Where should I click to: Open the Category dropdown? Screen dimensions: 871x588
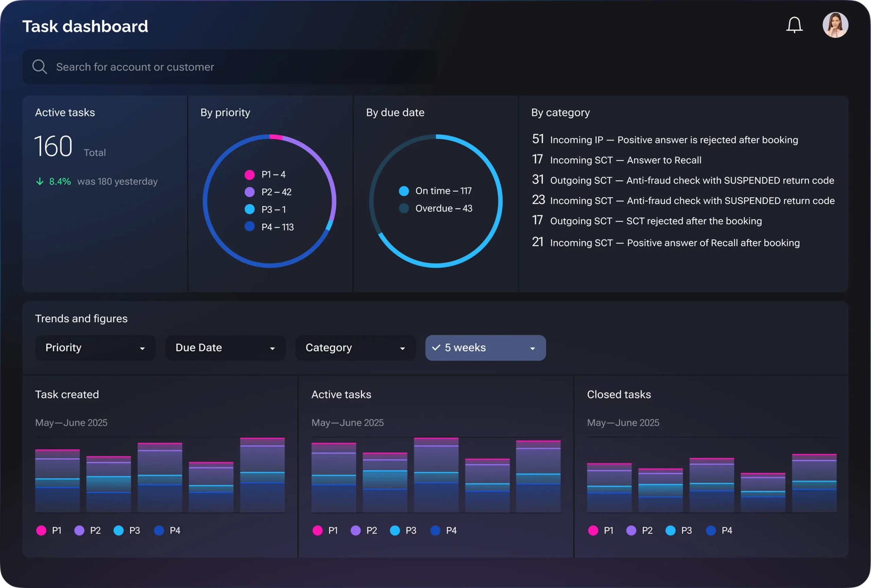(355, 348)
